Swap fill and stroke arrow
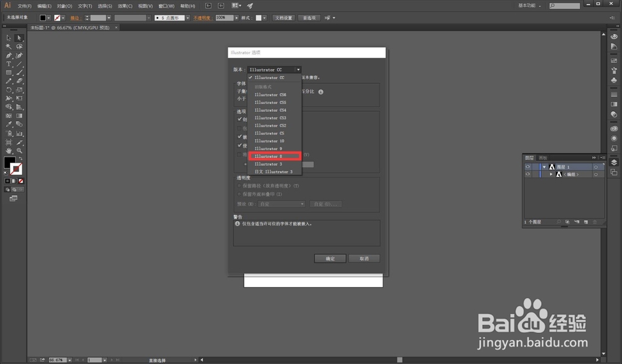622x364 pixels. point(21,158)
